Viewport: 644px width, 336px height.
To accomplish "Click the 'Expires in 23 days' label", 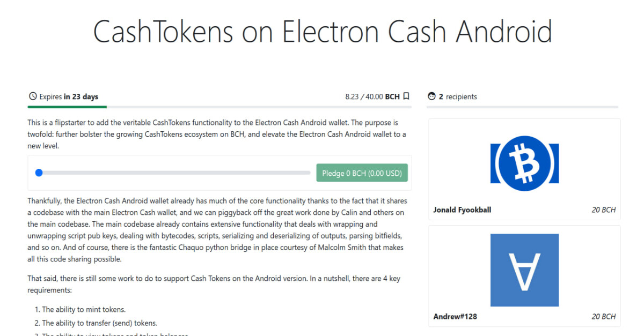I will (x=68, y=96).
